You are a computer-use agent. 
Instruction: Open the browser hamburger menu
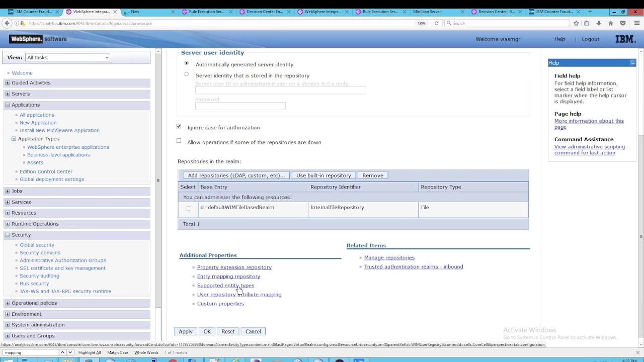coord(637,23)
